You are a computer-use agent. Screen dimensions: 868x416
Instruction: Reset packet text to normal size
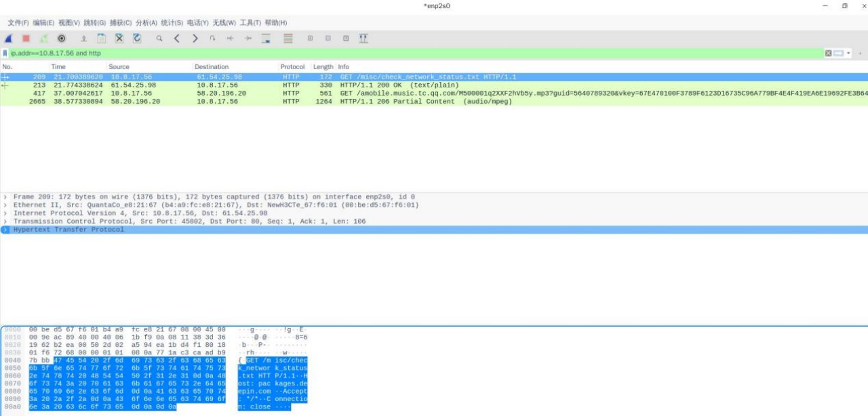coord(346,39)
